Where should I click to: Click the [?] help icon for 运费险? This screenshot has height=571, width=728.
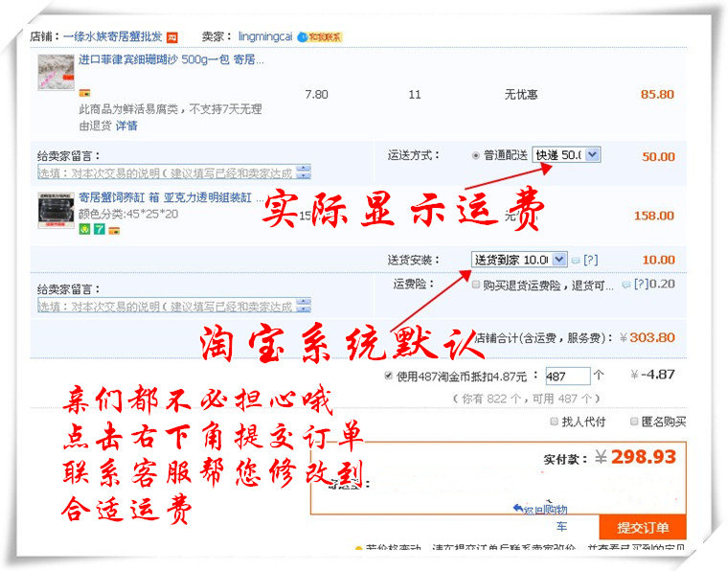pyautogui.click(x=641, y=285)
